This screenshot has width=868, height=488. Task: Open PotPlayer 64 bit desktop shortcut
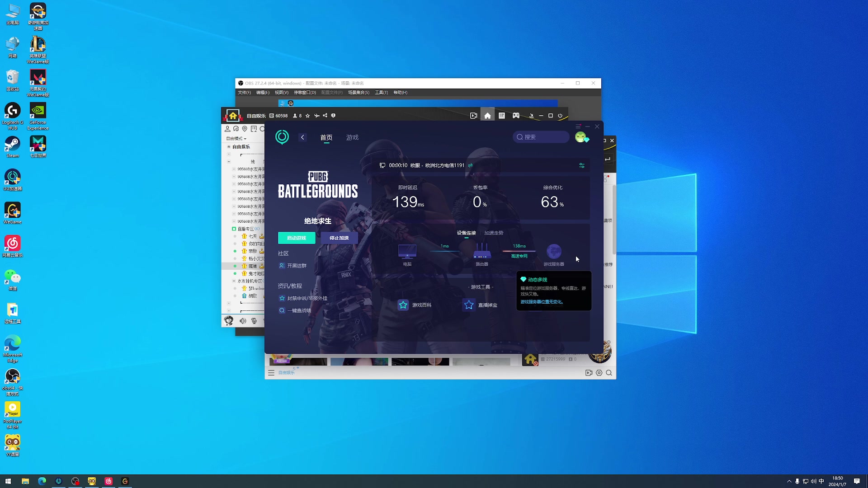click(x=13, y=415)
